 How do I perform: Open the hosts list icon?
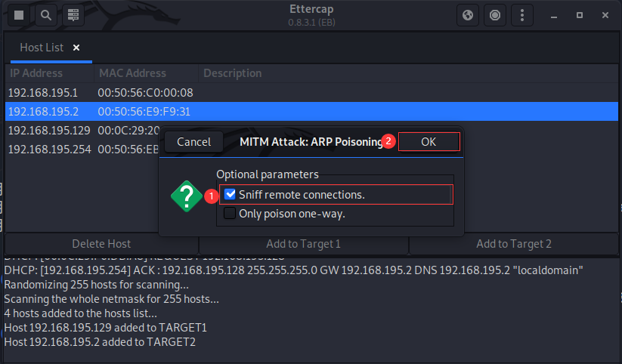73,14
